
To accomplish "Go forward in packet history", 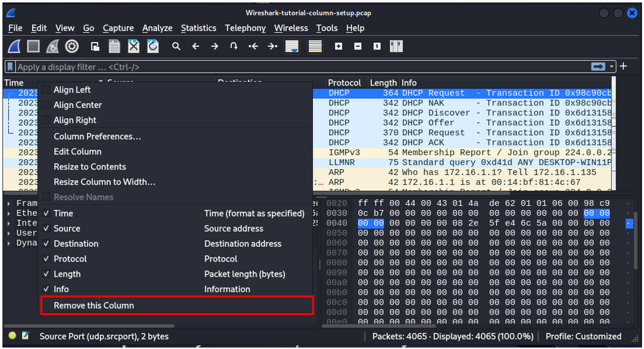I will coord(215,46).
